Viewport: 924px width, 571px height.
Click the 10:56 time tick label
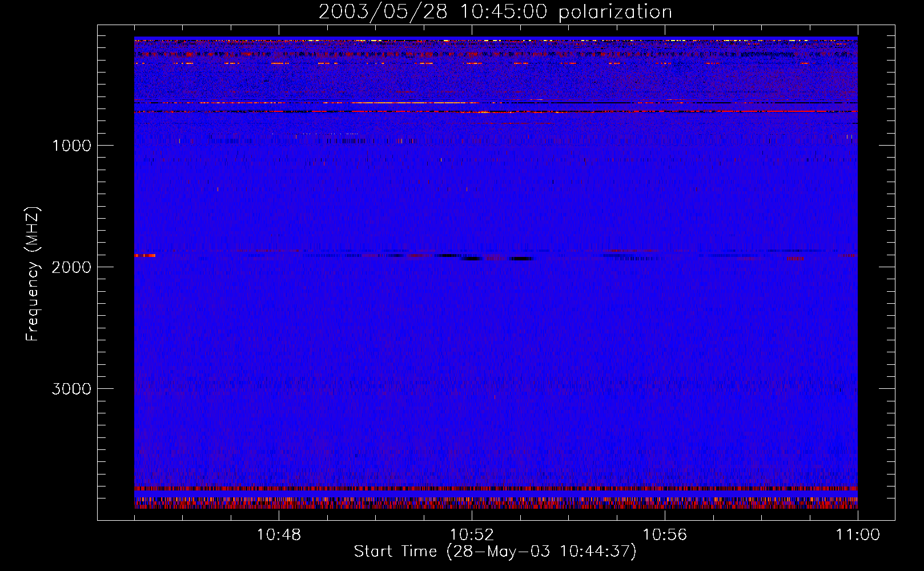tap(665, 535)
